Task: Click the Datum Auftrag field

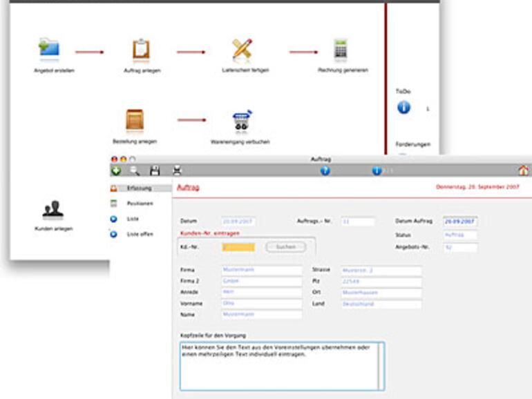Action: click(460, 222)
